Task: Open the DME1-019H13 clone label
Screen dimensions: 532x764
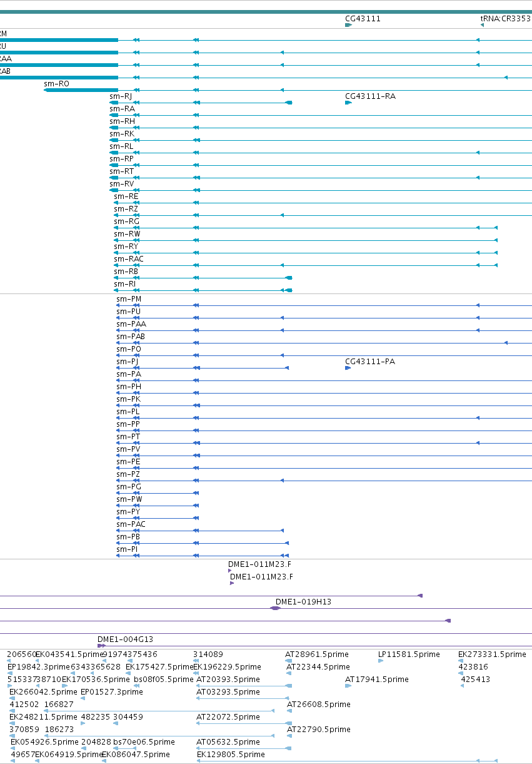Action: click(x=303, y=602)
